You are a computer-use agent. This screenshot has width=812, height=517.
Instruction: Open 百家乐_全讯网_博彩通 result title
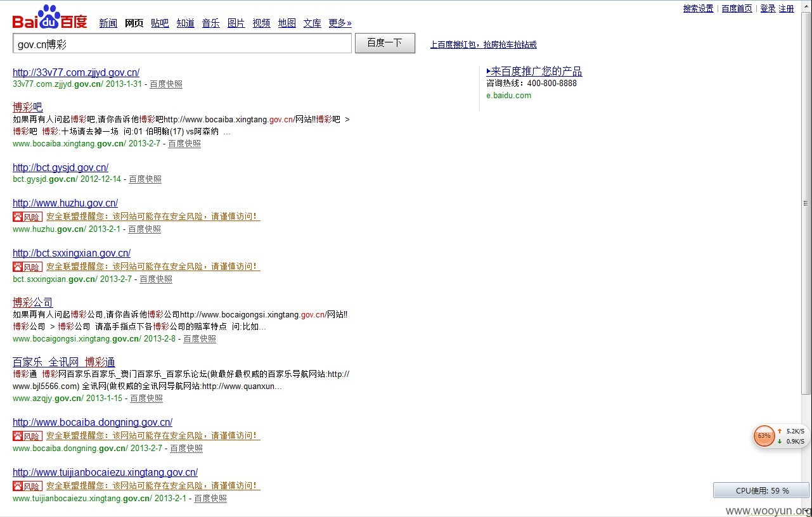tap(63, 362)
